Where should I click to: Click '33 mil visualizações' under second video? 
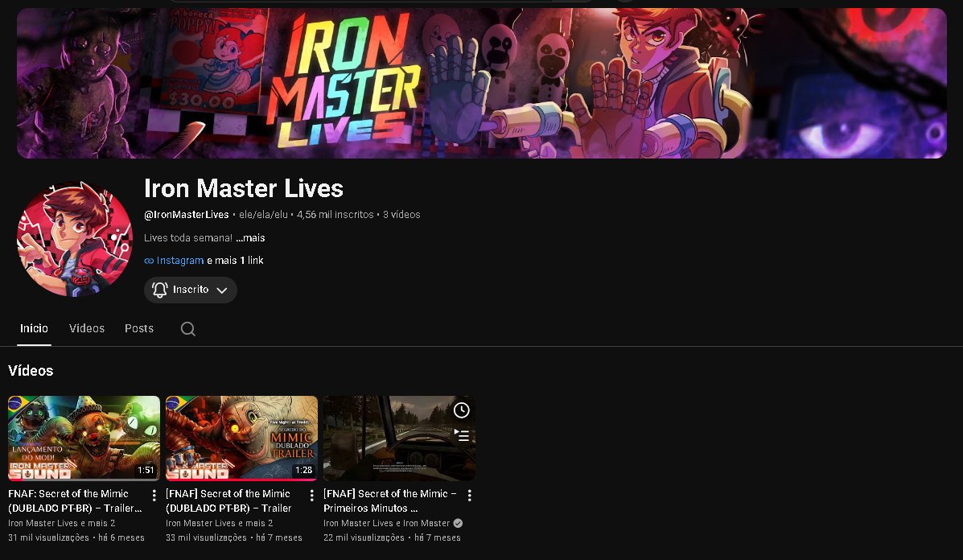[x=206, y=538]
